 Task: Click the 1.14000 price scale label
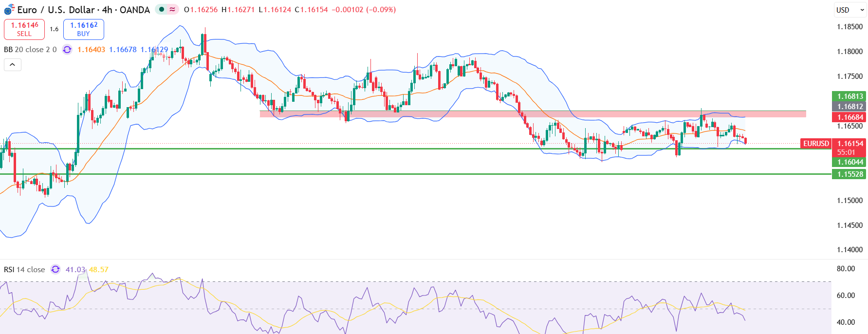click(850, 250)
